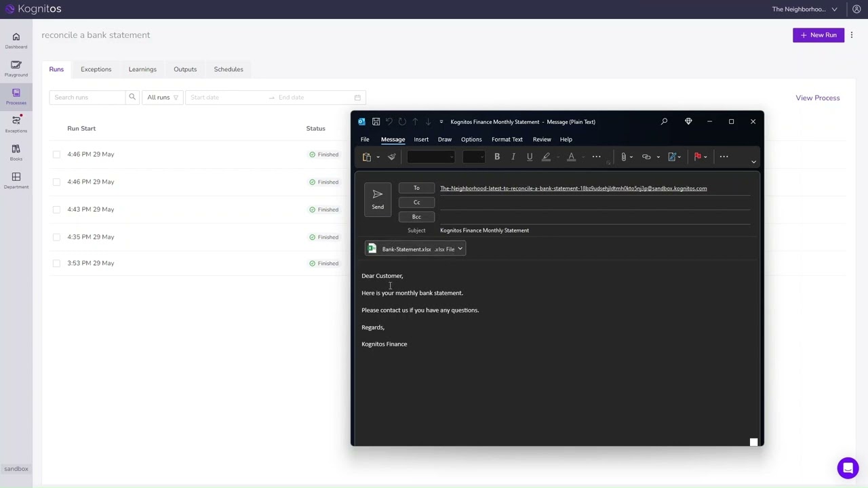Viewport: 868px width, 488px height.
Task: Select the Format Painter brush
Action: tap(392, 157)
